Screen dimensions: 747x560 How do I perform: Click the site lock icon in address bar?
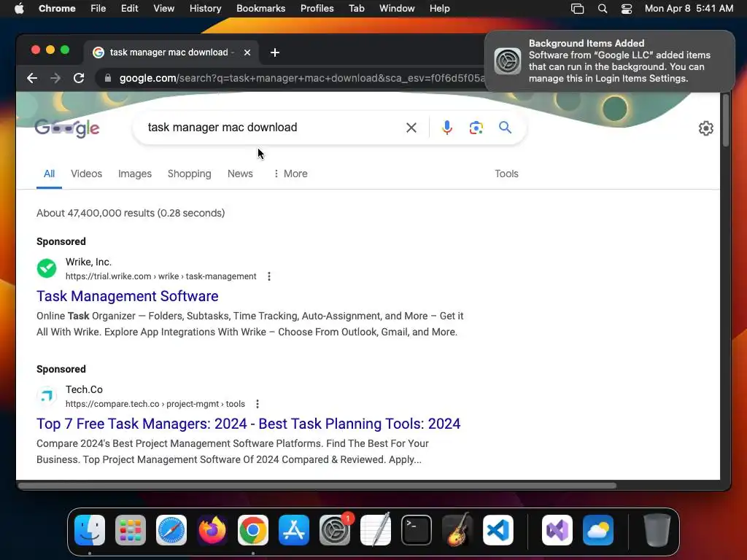(x=108, y=78)
